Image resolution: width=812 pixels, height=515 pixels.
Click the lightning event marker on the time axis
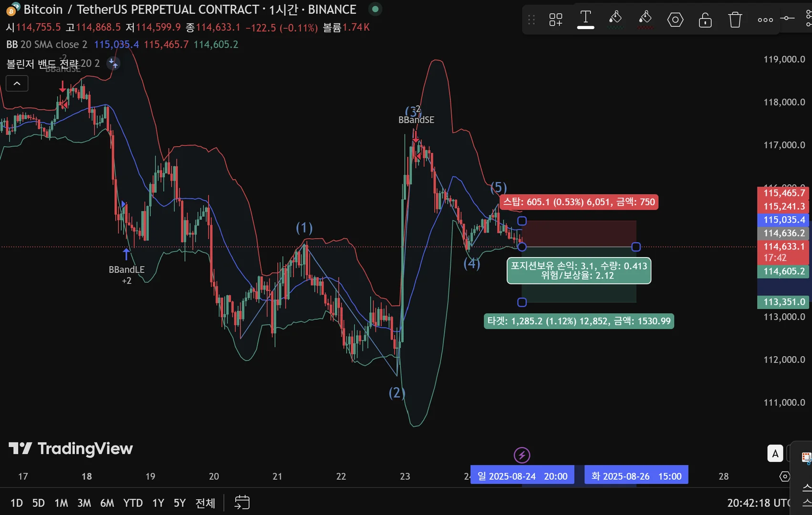[522, 455]
